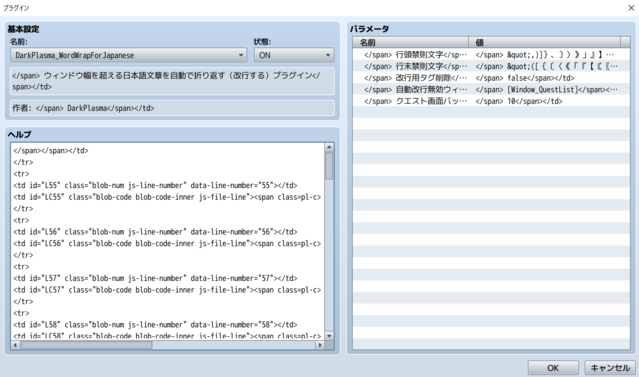639x377 pixels.
Task: Select the 自動改行無効ウィ… parameter row
Action: tap(491, 89)
